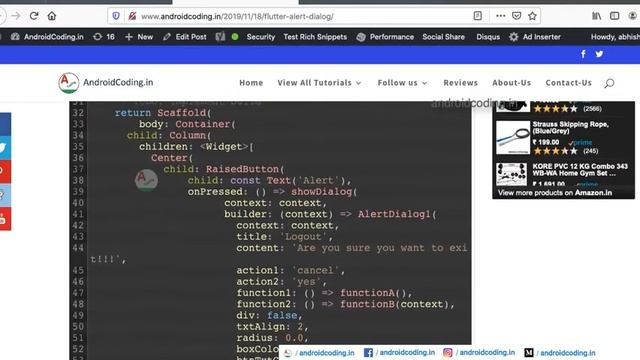Viewport: 640px width, 360px height.
Task: Reload the page with refresh icon
Action: pyautogui.click(x=34, y=16)
